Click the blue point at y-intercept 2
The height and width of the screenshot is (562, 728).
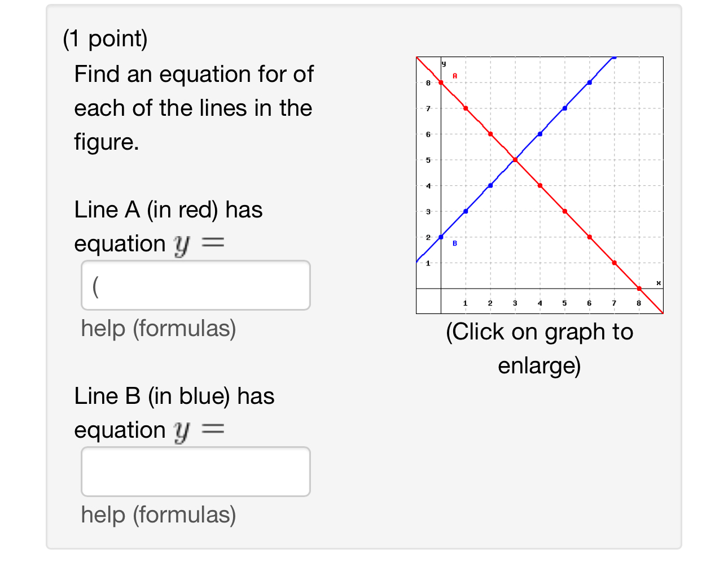coord(441,237)
